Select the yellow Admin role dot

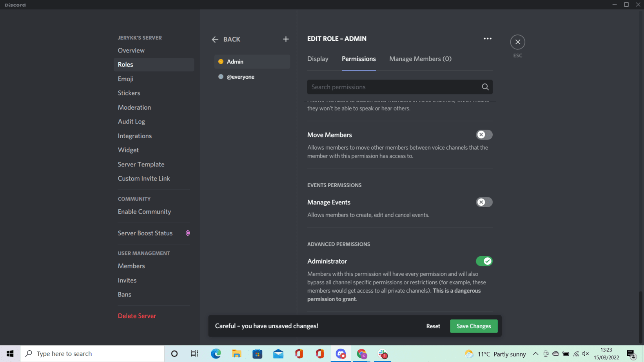221,62
